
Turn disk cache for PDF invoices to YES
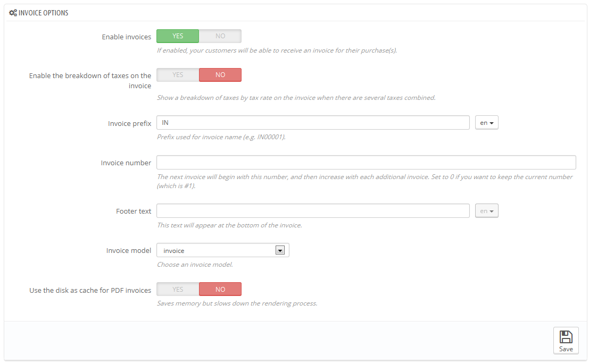178,289
